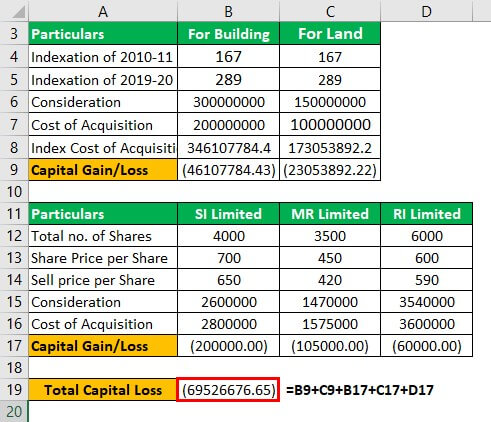491x422 pixels.
Task: Select Land consideration 150000000
Action: pyautogui.click(x=330, y=102)
